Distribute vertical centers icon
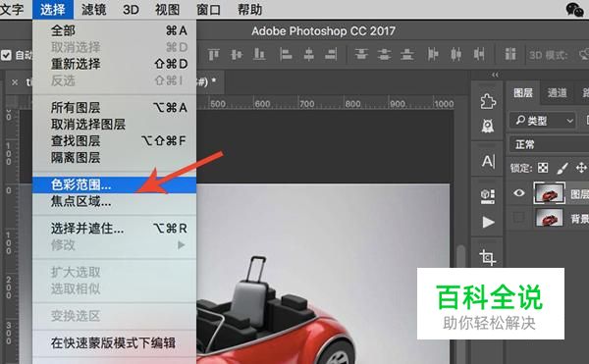 pyautogui.click(x=384, y=55)
